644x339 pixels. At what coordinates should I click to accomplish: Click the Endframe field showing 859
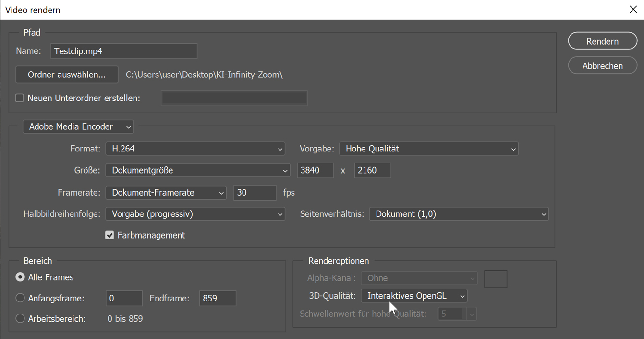pos(218,298)
